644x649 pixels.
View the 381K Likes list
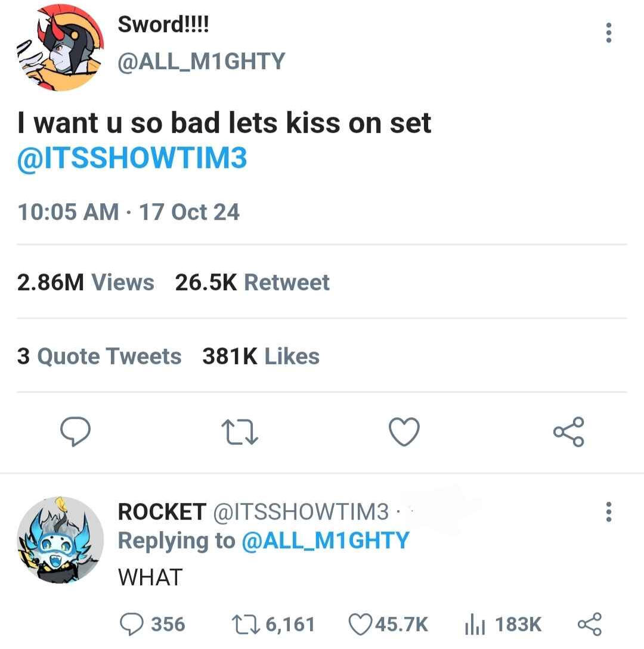261,356
